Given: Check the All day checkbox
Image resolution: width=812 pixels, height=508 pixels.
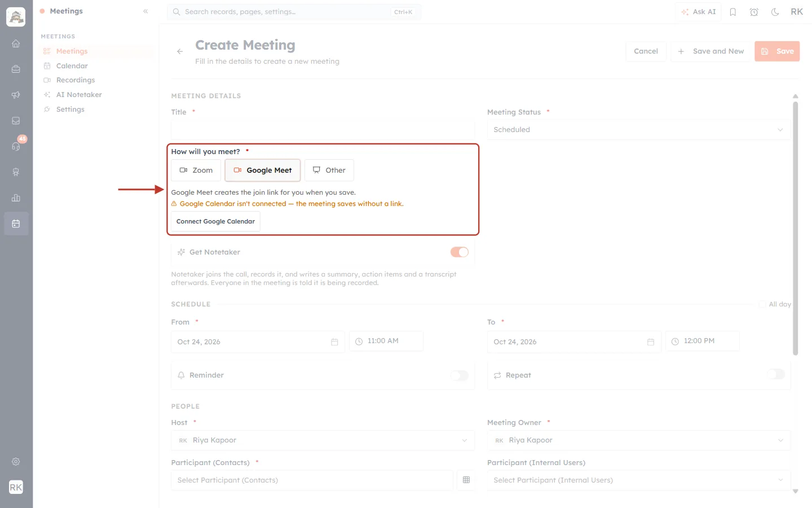Looking at the screenshot, I should tap(762, 304).
